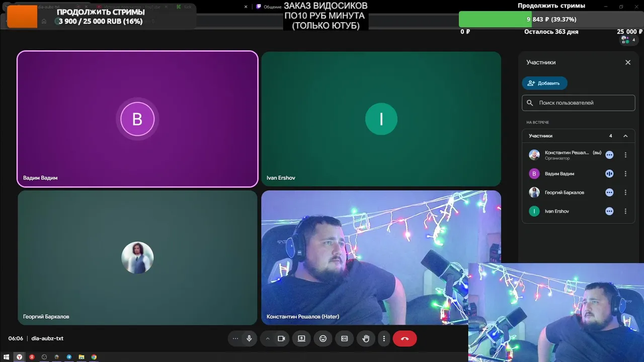Screen dimensions: 644x362
Task: Open audio settings via the three dots beside the microphone
Action: pos(235,338)
